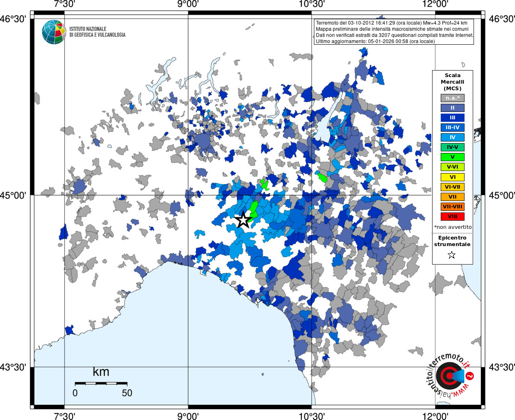Click the green V legend swatch
This screenshot has width=515, height=420.
(453, 157)
